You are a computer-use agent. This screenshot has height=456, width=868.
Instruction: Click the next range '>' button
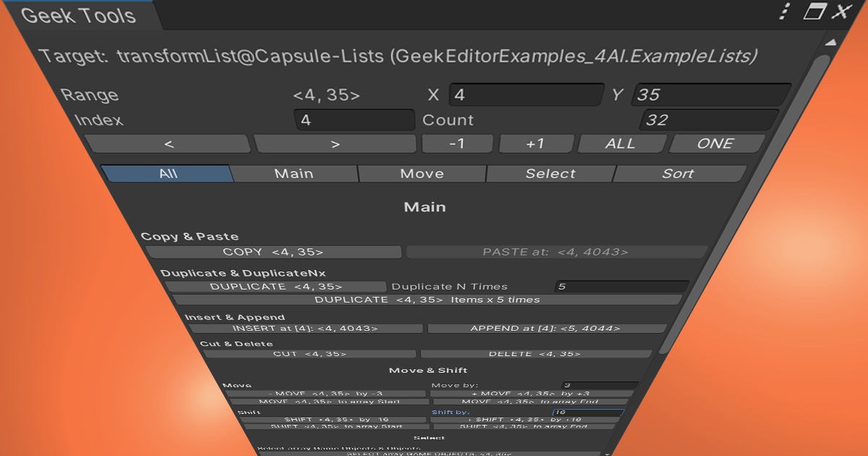tap(335, 143)
